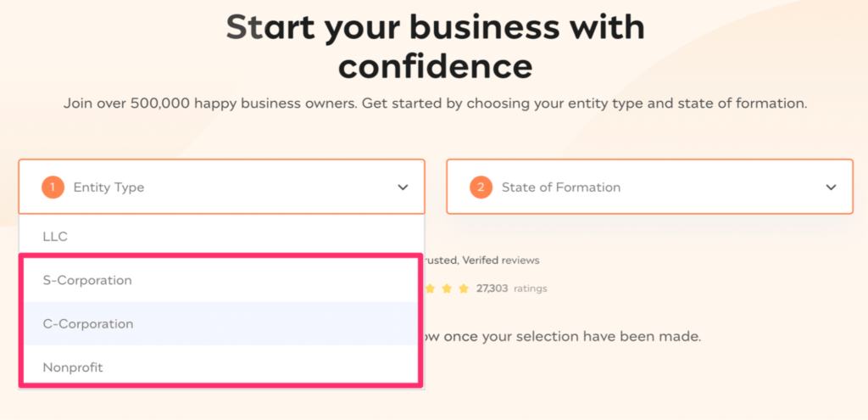868x420 pixels.
Task: Choose the S-Corporation option
Action: tap(220, 280)
